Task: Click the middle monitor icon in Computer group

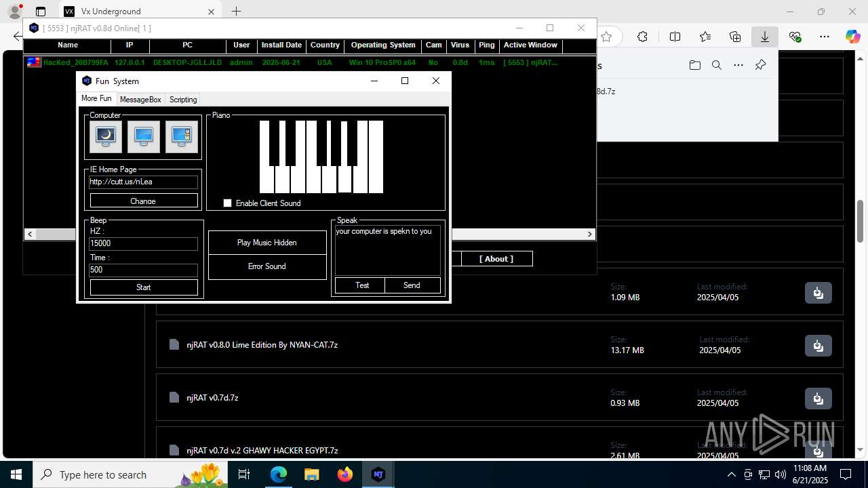Action: coord(143,137)
